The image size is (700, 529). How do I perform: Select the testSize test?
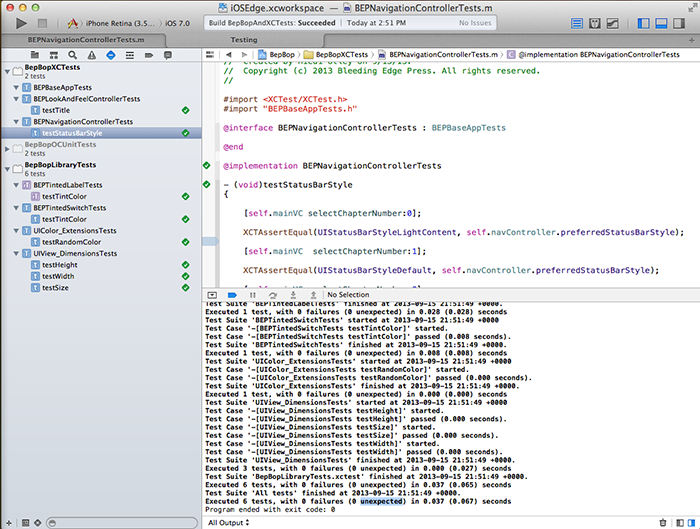[x=55, y=288]
